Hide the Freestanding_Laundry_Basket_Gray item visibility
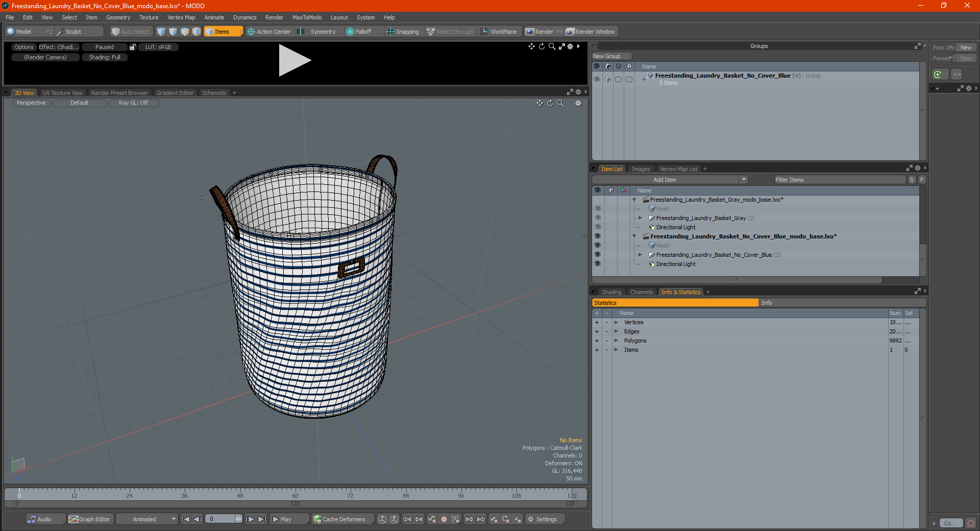 coord(597,218)
